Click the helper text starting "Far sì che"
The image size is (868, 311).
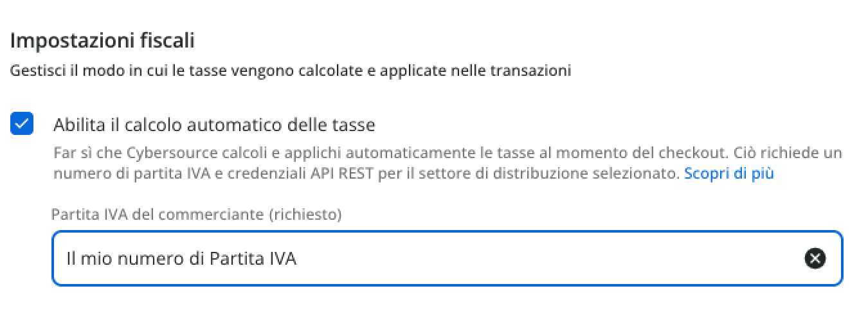[x=447, y=154]
